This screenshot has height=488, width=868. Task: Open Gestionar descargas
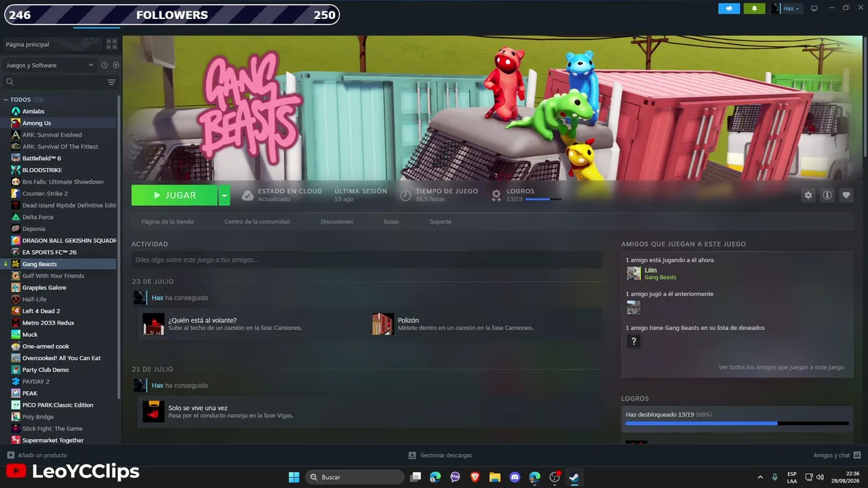tap(440, 455)
